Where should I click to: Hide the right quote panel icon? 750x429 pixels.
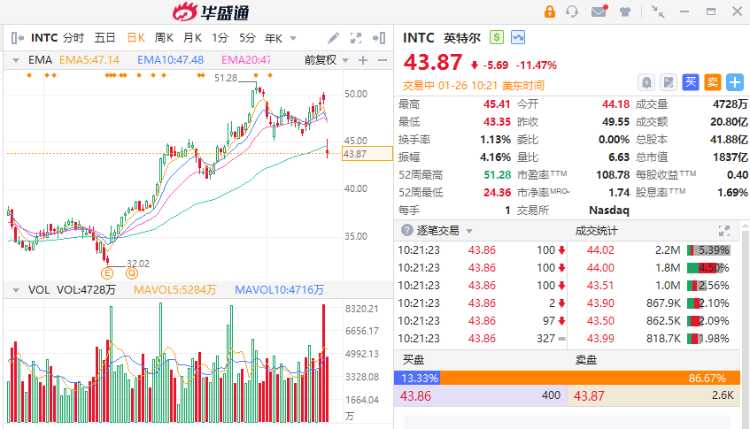(379, 38)
